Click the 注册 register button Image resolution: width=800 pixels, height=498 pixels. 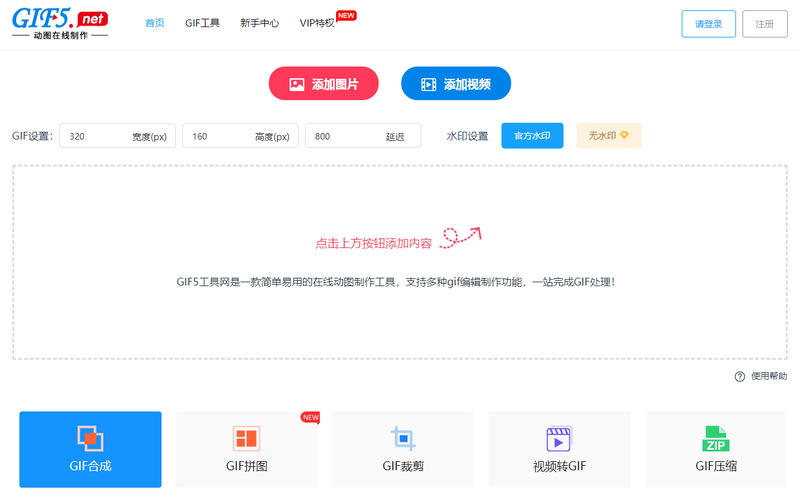point(764,24)
